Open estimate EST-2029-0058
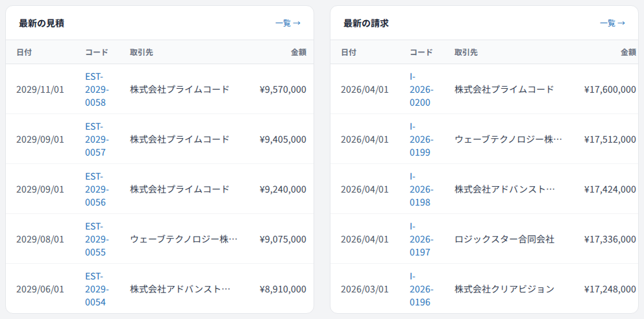This screenshot has width=644, height=319. (97, 89)
